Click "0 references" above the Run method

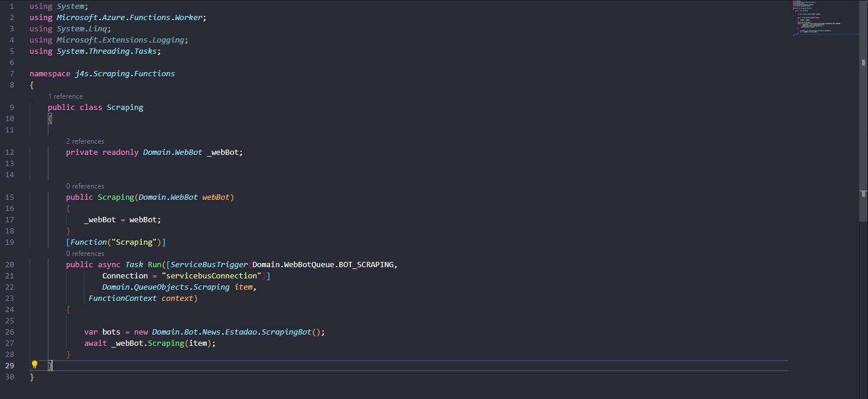coord(84,253)
